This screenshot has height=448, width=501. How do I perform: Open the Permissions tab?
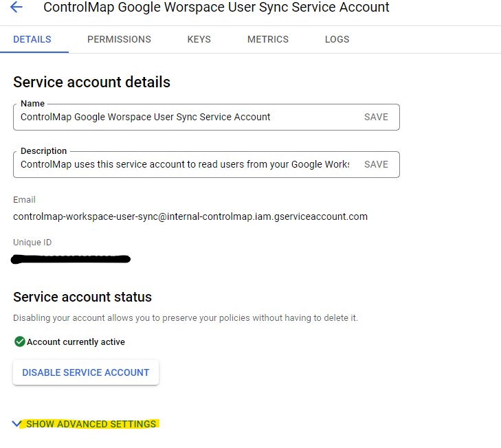pyautogui.click(x=119, y=39)
